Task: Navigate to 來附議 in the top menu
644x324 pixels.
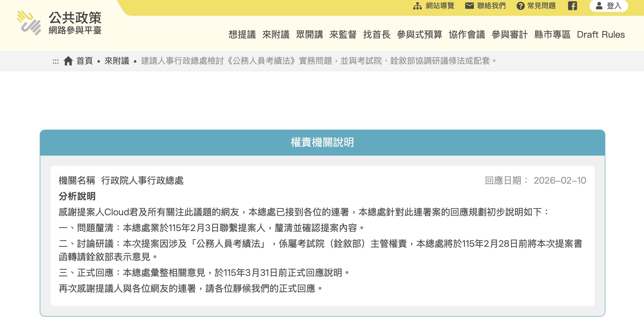Action: [x=276, y=35]
